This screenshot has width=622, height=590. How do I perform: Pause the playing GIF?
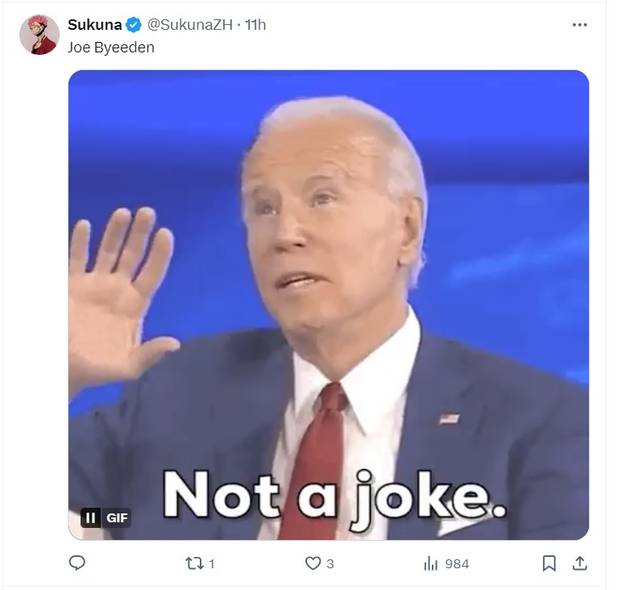[x=91, y=518]
